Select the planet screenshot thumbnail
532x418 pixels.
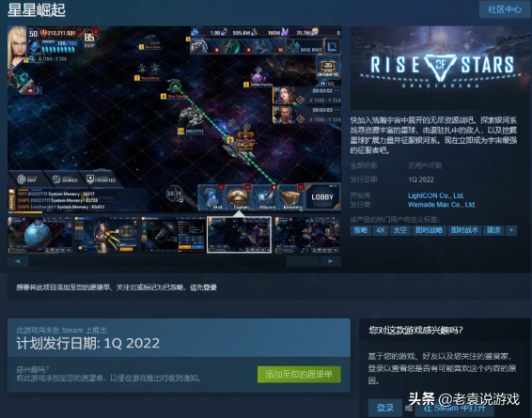tap(40, 235)
